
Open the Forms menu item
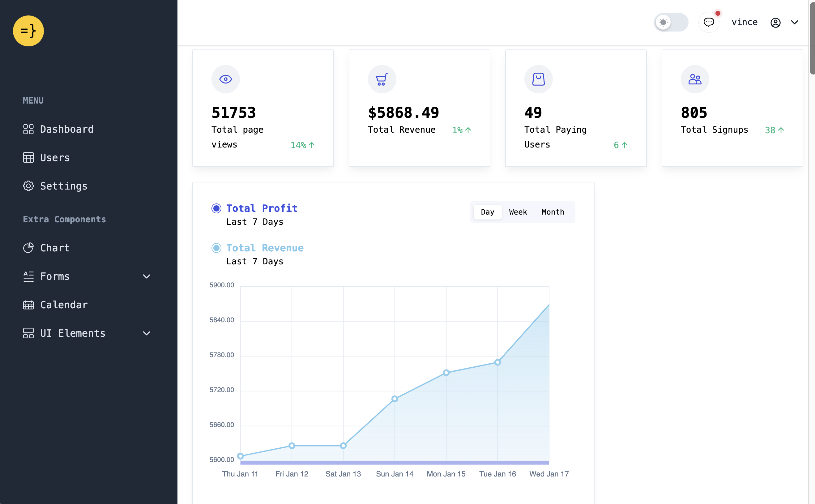click(x=87, y=276)
